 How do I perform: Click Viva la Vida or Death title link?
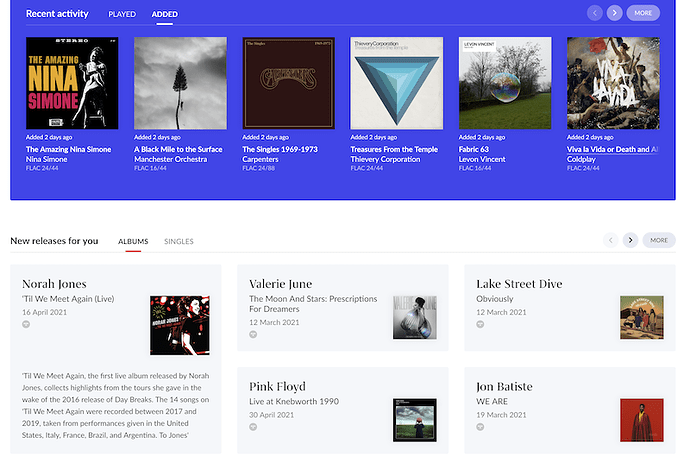click(613, 149)
